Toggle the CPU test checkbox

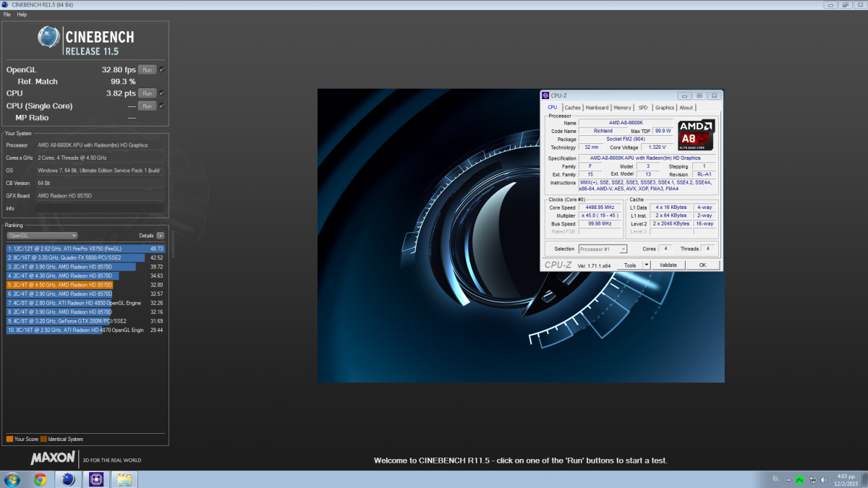162,93
